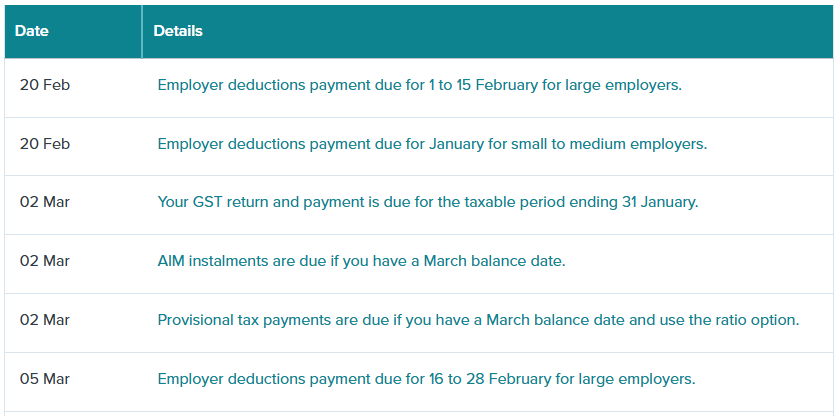Click the Details column header
The height and width of the screenshot is (416, 839).
[x=178, y=31]
